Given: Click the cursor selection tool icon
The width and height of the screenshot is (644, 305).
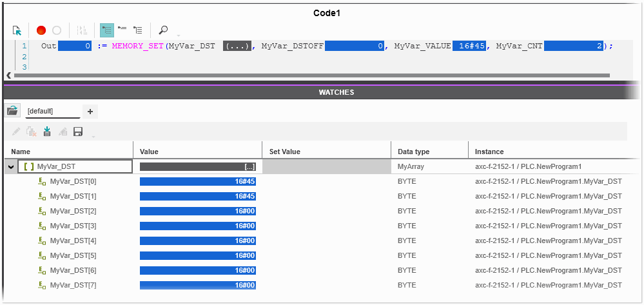Looking at the screenshot, I should 17,30.
